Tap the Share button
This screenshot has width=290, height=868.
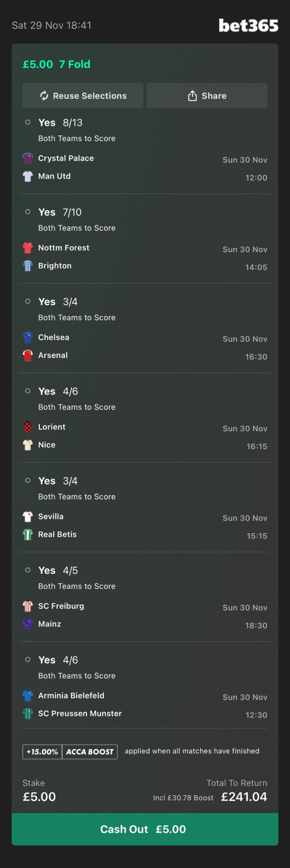pyautogui.click(x=207, y=96)
